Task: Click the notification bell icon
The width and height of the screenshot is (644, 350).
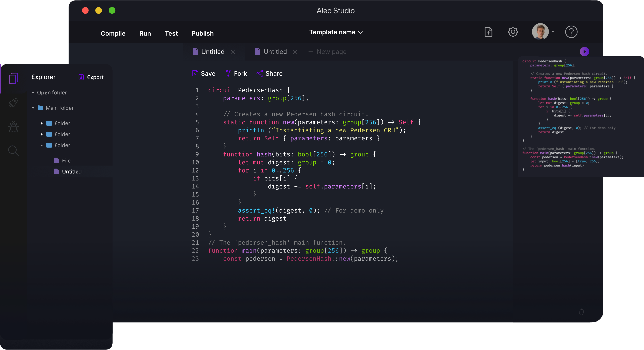Action: [582, 312]
